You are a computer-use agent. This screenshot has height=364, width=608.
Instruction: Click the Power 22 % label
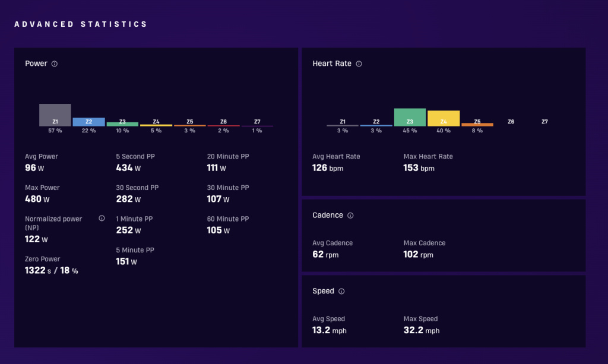point(89,131)
